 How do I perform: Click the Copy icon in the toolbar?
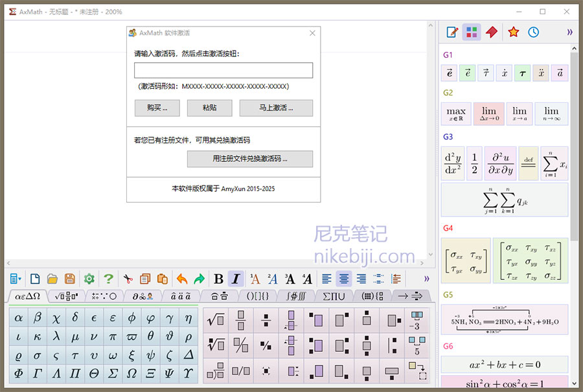145,279
